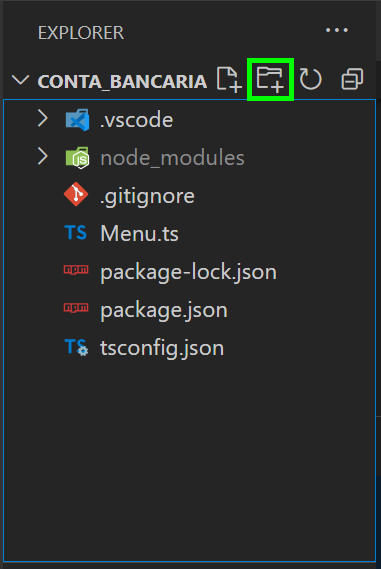Image resolution: width=381 pixels, height=569 pixels.
Task: Click the git icon beside .gitignore
Action: [x=76, y=195]
